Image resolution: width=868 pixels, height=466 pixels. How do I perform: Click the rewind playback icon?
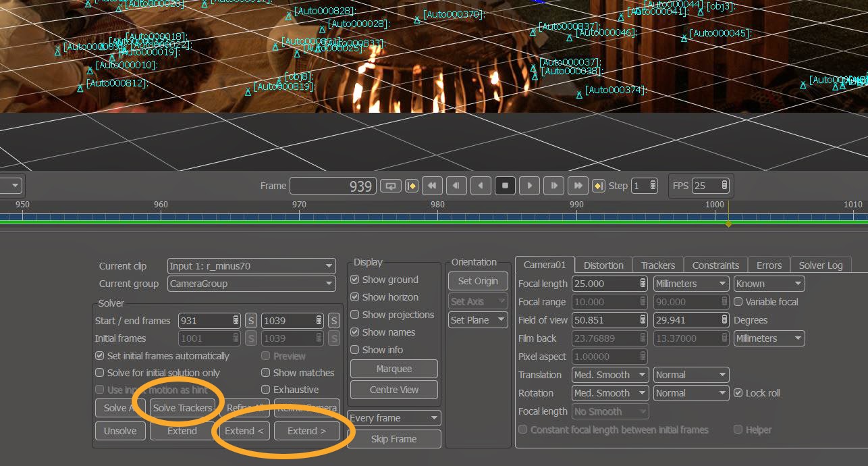click(432, 186)
